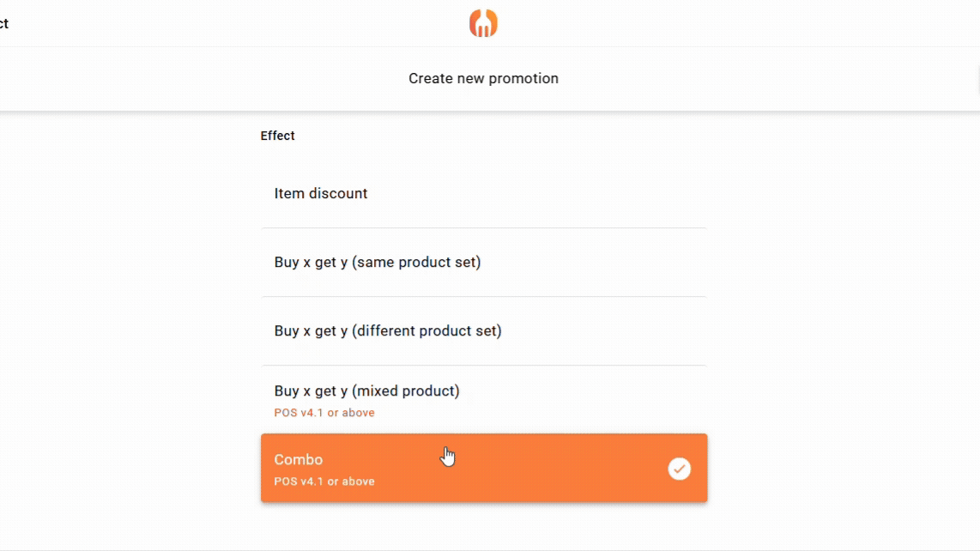Click the Combo label text
Viewport: 980px width, 551px height.
pyautogui.click(x=299, y=460)
